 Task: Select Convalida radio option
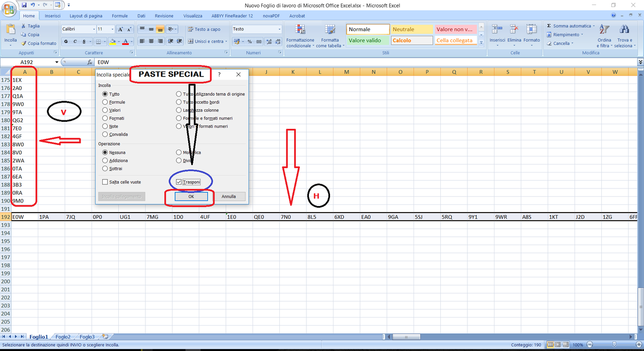105,134
